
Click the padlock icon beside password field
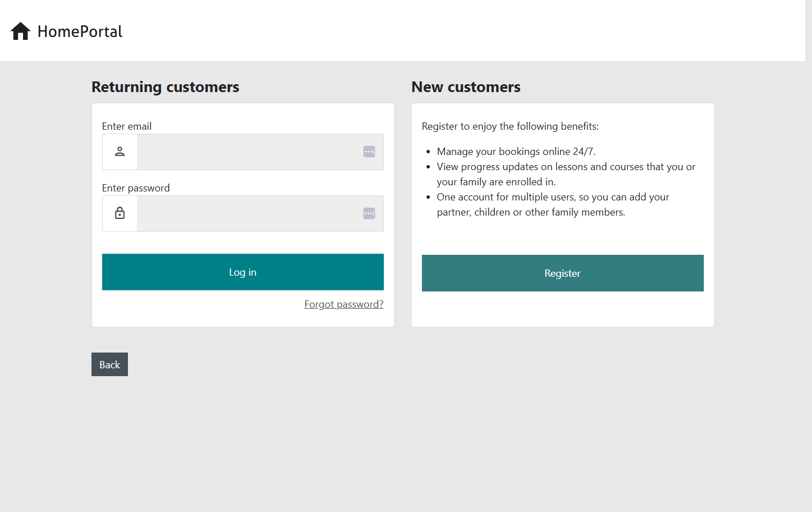(120, 213)
